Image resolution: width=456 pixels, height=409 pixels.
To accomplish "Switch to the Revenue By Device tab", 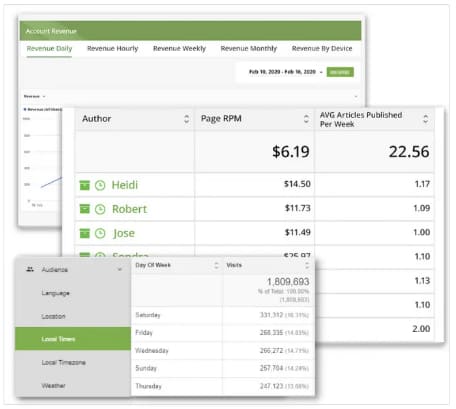I will click(322, 49).
